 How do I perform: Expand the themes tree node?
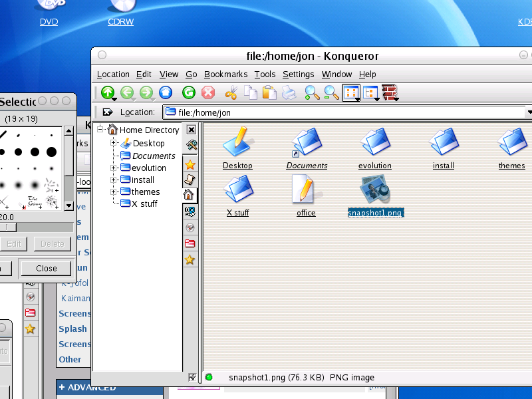click(x=114, y=192)
